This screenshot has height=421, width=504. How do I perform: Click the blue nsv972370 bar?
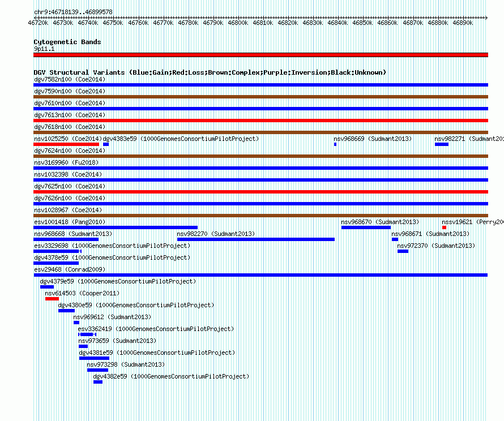click(x=403, y=251)
